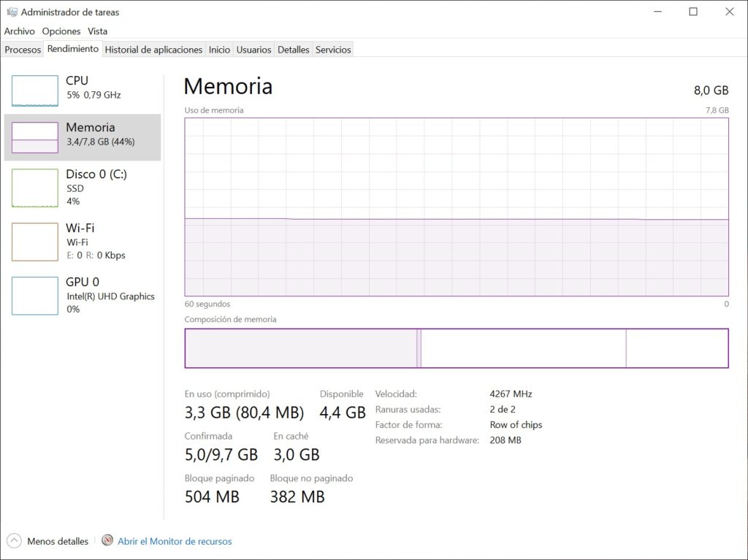This screenshot has height=560, width=748.
Task: Switch to the Usuarios tab
Action: 253,49
